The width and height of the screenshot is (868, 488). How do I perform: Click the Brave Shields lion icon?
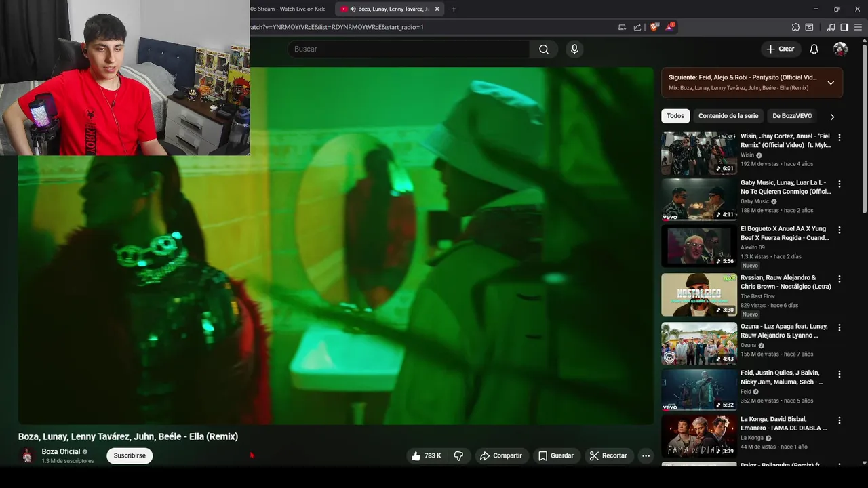pyautogui.click(x=654, y=27)
